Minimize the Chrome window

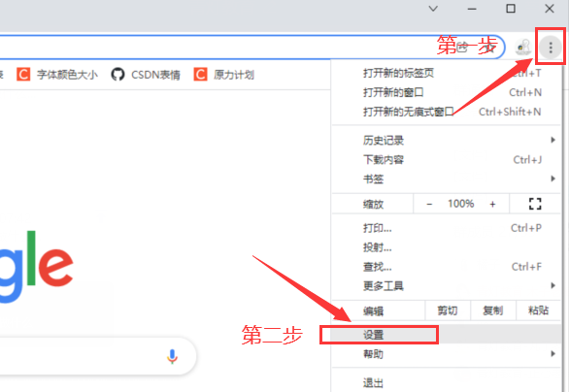pyautogui.click(x=472, y=9)
